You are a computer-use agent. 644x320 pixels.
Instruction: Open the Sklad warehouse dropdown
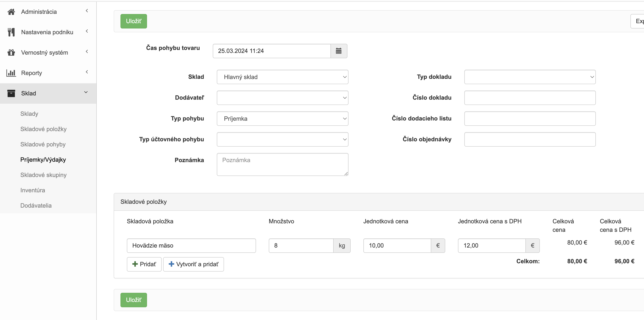282,77
